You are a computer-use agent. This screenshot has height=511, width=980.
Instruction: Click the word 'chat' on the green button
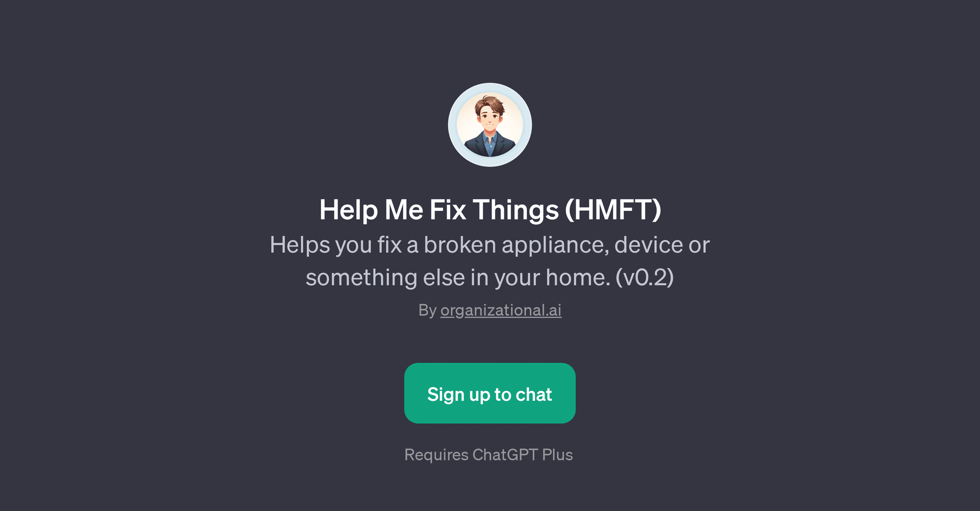tap(534, 394)
